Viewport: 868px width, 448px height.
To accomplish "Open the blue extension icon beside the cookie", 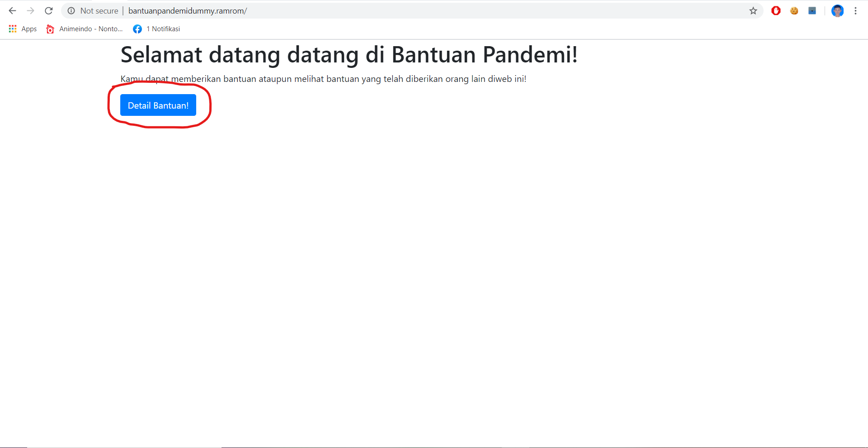I will coord(812,10).
